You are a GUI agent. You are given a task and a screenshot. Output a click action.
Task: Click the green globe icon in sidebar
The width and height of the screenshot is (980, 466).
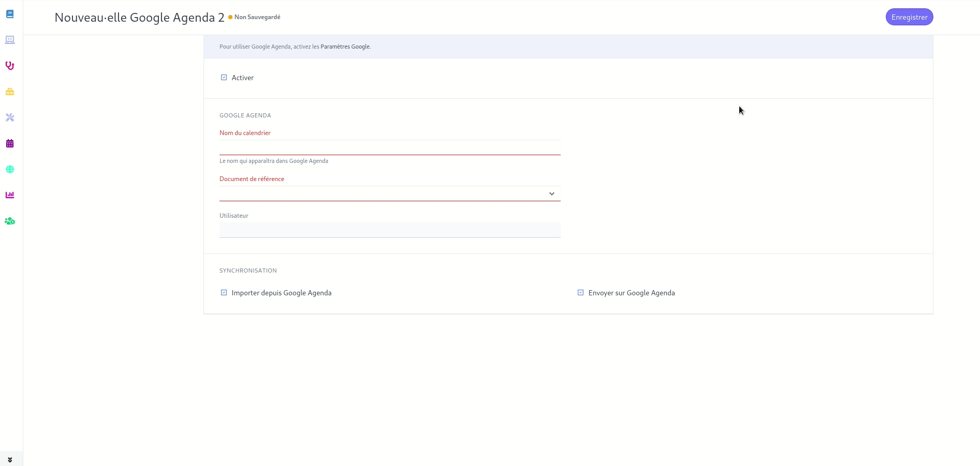point(10,169)
